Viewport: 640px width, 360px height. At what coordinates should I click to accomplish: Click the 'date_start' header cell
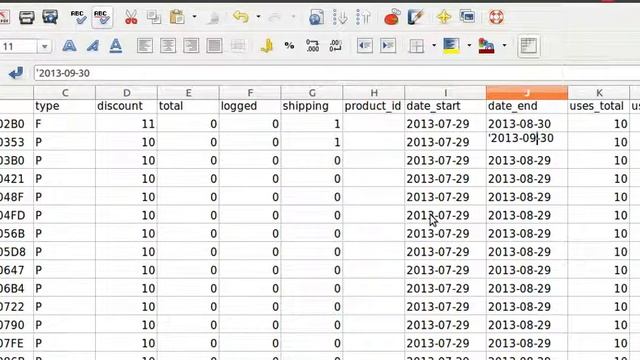[445, 106]
